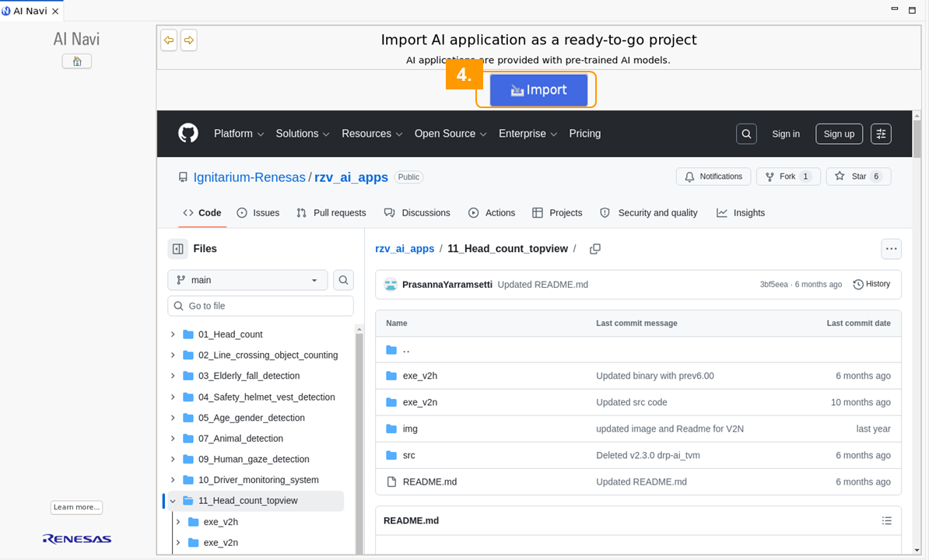Switch to the Code tab

(202, 213)
